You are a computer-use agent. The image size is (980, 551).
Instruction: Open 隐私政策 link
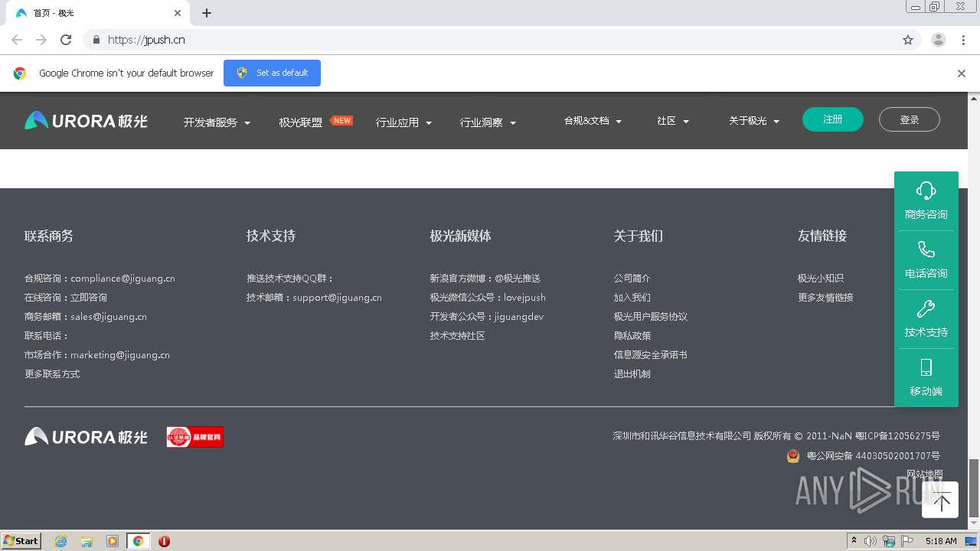[x=632, y=336]
